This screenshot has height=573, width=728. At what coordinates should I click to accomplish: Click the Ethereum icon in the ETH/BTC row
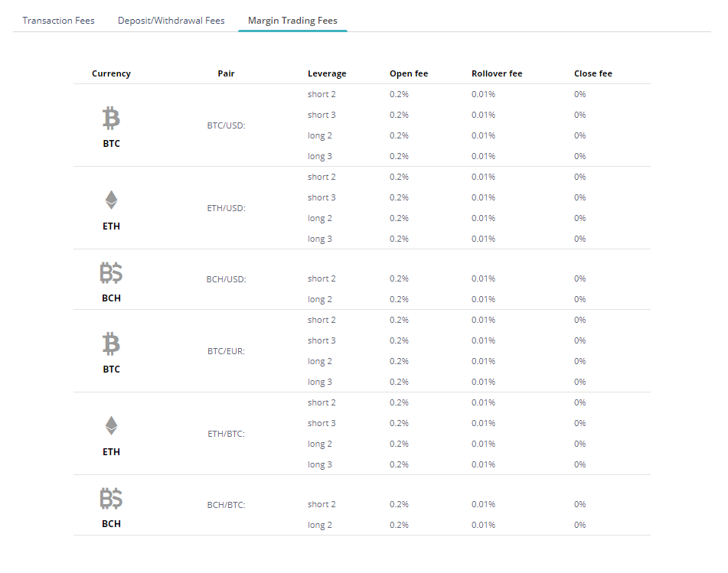coord(111,426)
